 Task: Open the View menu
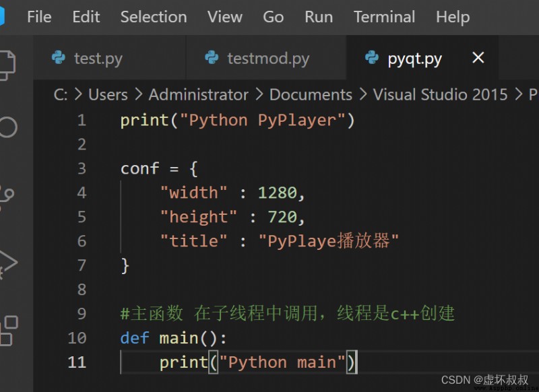pos(225,17)
